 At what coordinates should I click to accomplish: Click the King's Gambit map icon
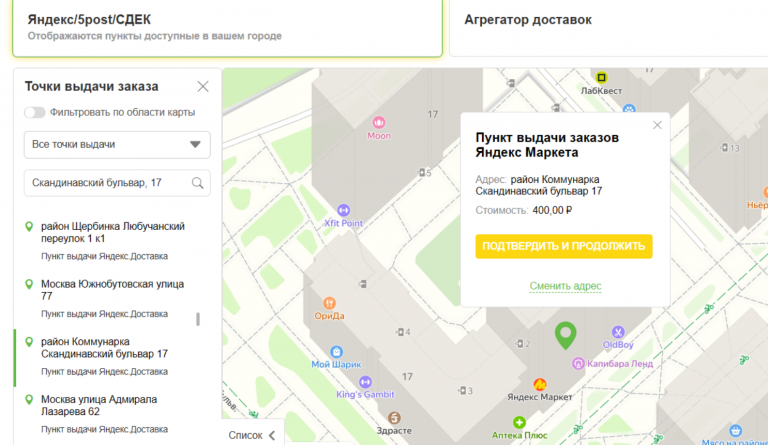click(x=365, y=382)
